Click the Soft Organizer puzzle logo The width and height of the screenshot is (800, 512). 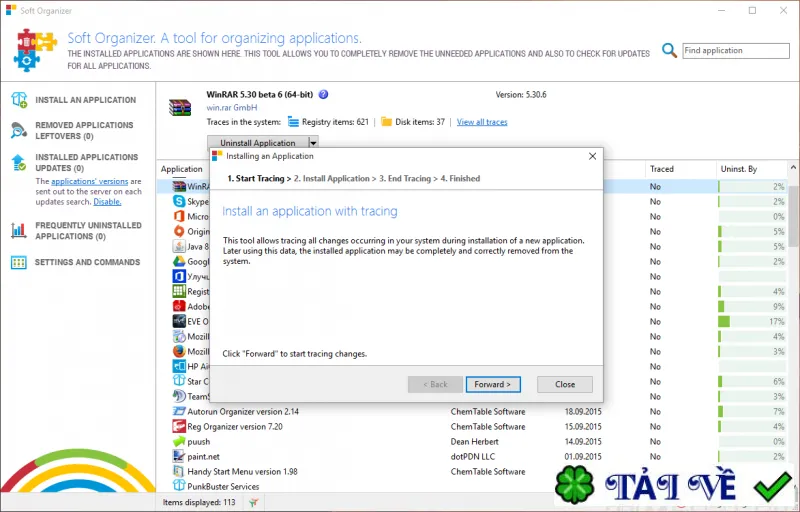[x=35, y=49]
